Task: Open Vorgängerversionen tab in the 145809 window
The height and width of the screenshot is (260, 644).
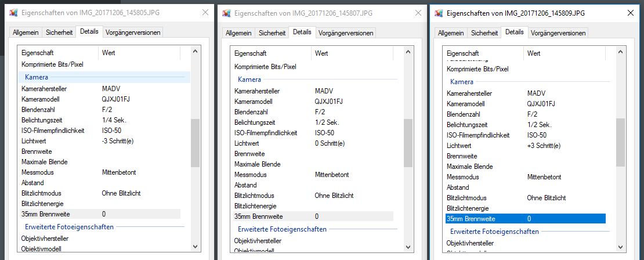Action: [x=557, y=33]
